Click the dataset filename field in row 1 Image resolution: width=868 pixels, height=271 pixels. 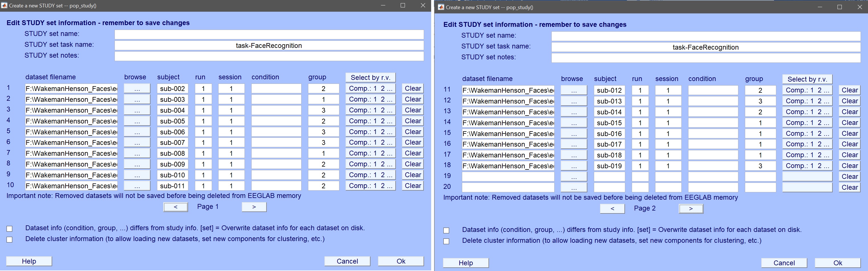(72, 88)
